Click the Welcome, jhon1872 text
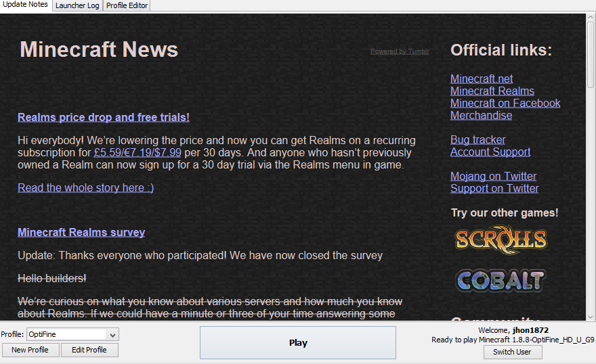The height and width of the screenshot is (364, 596). tap(513, 330)
